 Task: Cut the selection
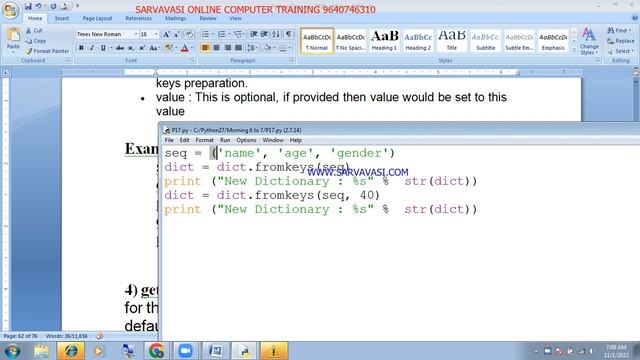coord(34,31)
